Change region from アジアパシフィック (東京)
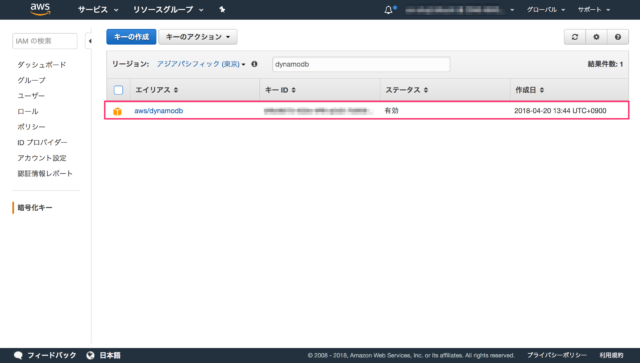 201,64
